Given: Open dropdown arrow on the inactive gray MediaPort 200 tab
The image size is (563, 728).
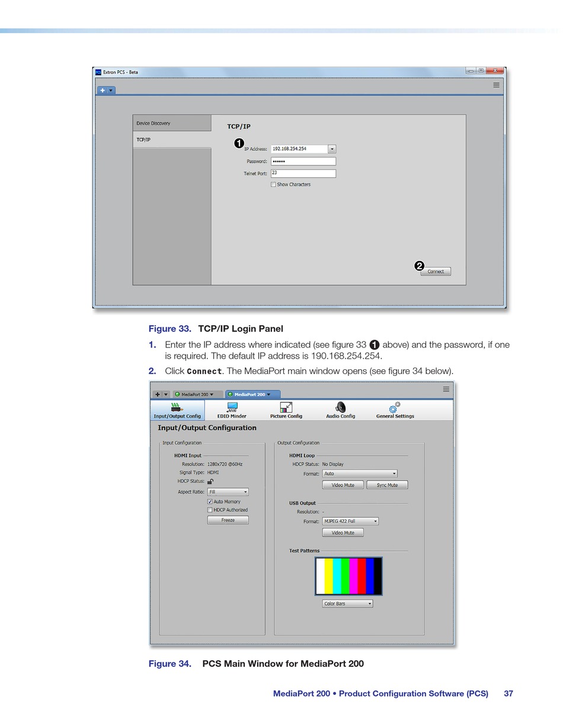Looking at the screenshot, I should (x=212, y=394).
